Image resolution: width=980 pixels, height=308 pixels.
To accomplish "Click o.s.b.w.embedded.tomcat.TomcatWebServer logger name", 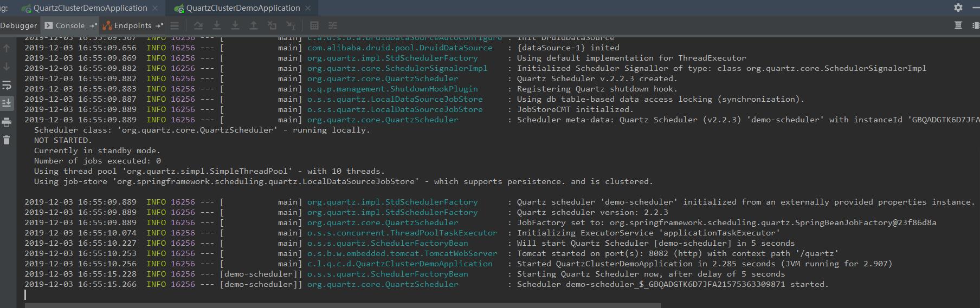I will (402, 253).
